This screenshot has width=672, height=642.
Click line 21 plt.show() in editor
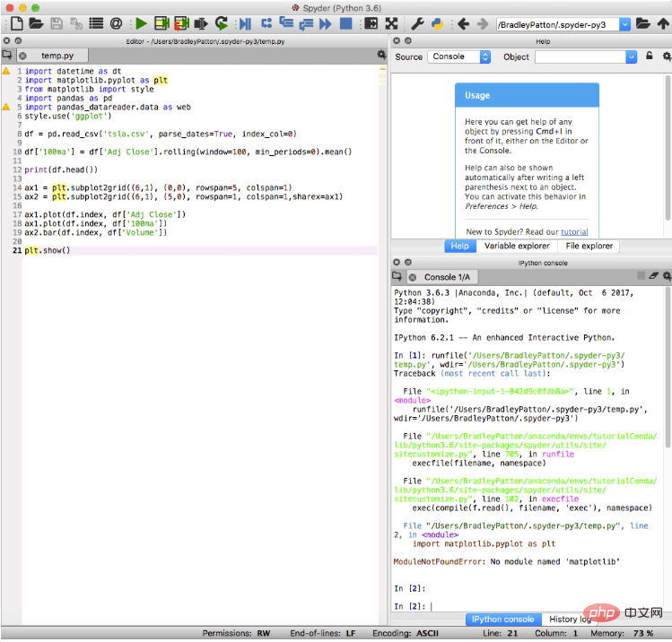48,250
